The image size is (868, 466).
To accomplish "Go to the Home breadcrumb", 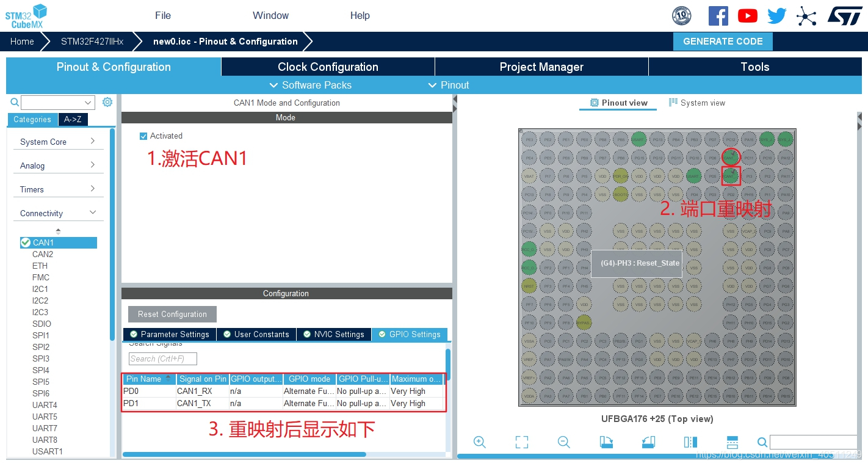I will [22, 42].
